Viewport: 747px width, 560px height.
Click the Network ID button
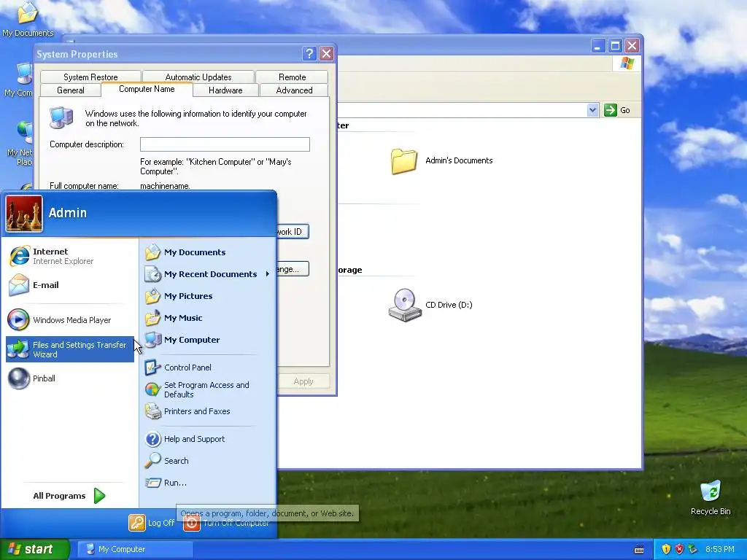click(293, 232)
